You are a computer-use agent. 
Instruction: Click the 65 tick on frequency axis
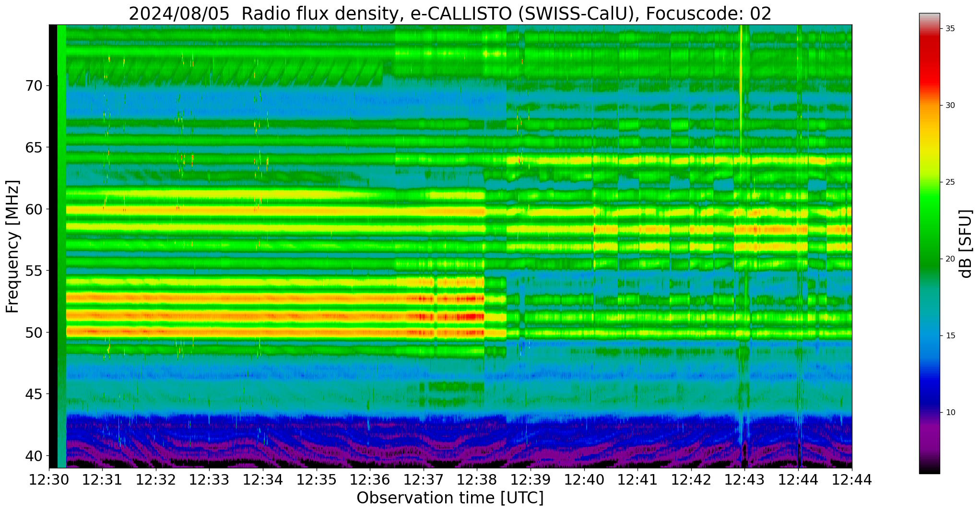click(34, 147)
